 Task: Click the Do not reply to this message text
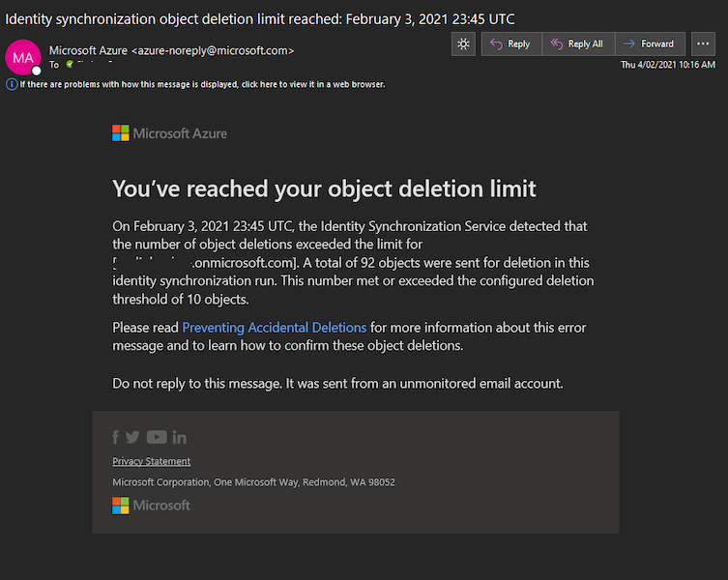[337, 384]
